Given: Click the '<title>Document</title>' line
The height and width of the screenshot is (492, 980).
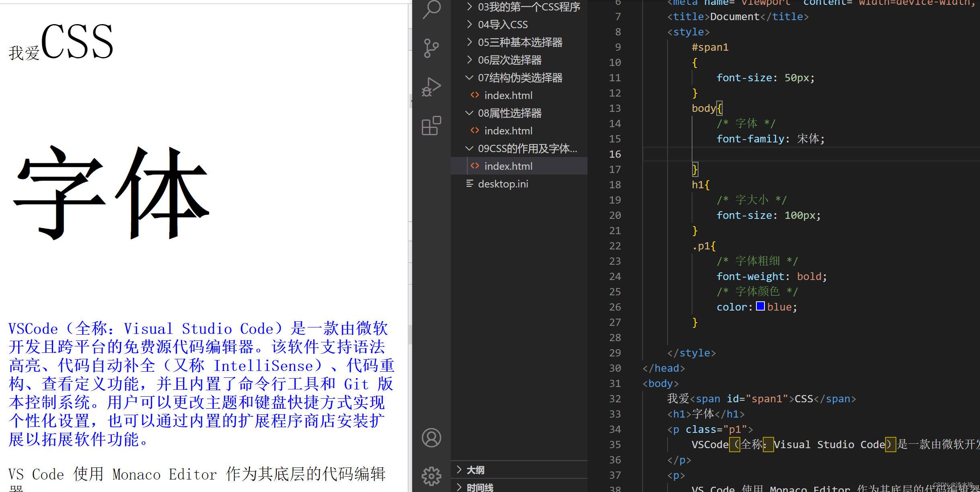Looking at the screenshot, I should click(x=738, y=16).
